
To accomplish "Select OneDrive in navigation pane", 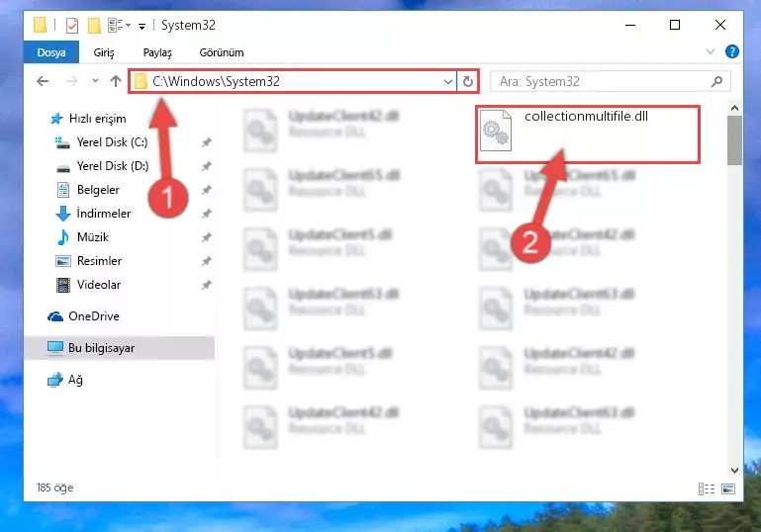I will pos(83,316).
